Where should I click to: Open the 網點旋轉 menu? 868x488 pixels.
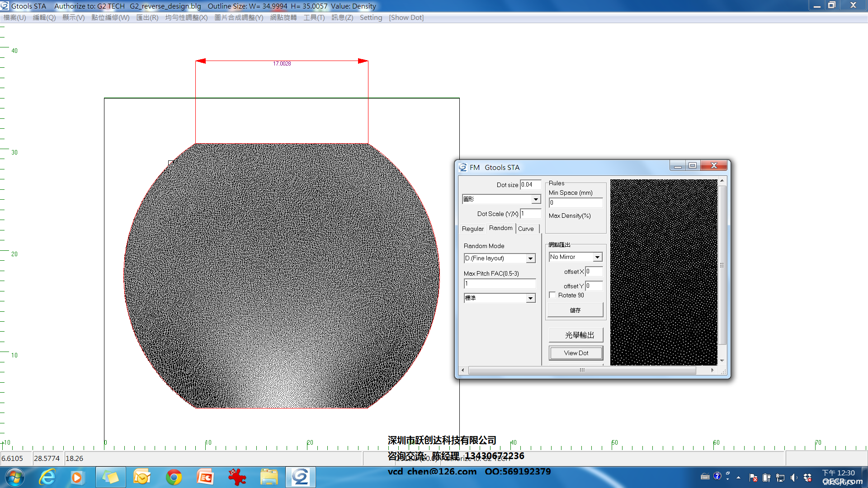[x=283, y=18]
